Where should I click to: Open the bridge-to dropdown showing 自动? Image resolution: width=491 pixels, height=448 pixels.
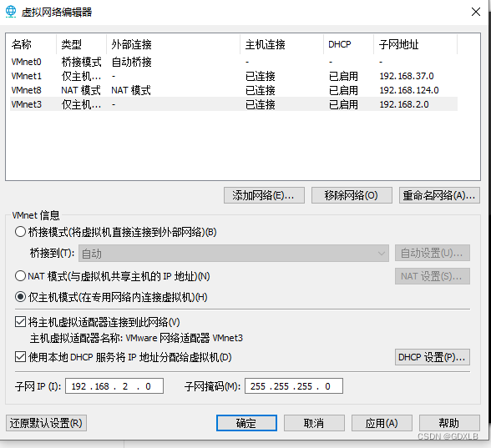tap(234, 253)
